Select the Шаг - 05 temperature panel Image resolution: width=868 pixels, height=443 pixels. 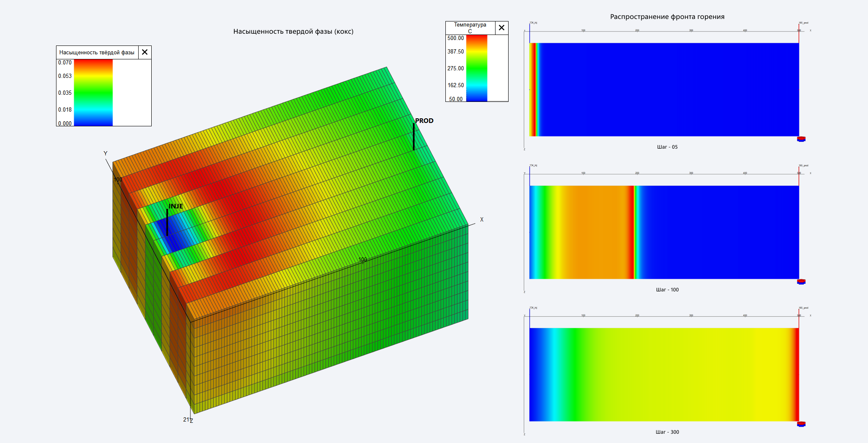point(664,89)
